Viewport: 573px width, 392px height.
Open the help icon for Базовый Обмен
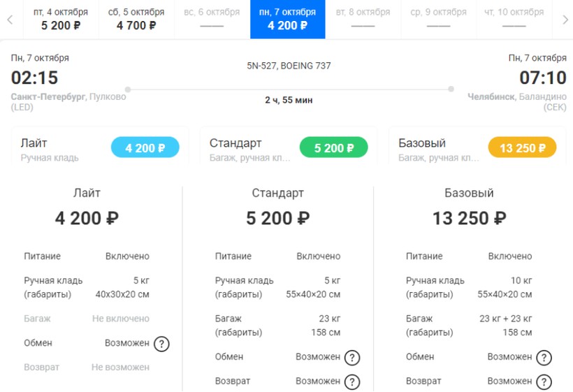(544, 358)
